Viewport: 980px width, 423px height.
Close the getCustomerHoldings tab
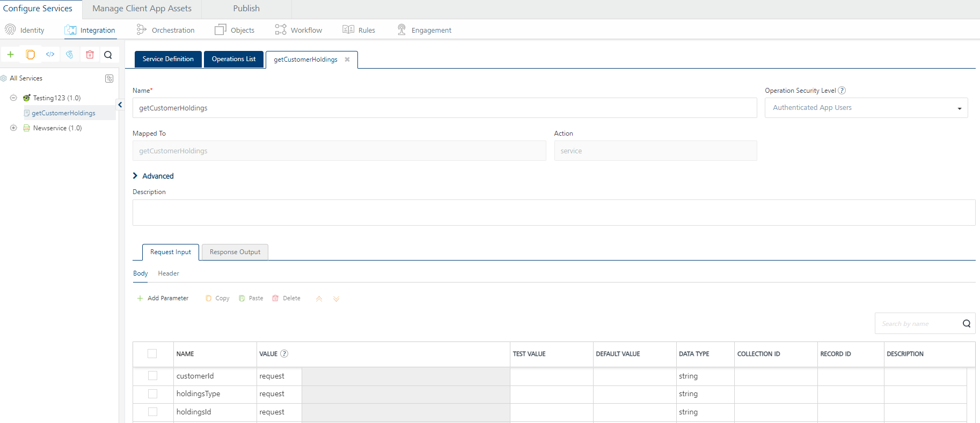[x=347, y=60]
